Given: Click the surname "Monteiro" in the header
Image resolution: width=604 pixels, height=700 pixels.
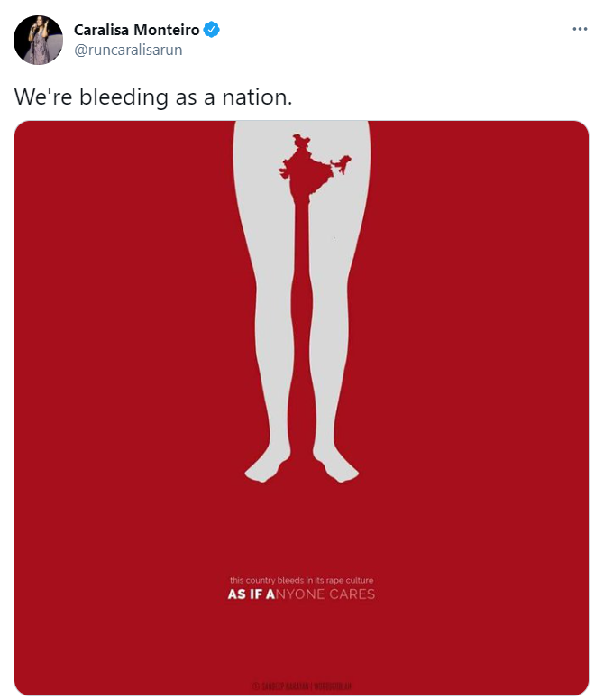Looking at the screenshot, I should coord(167,30).
